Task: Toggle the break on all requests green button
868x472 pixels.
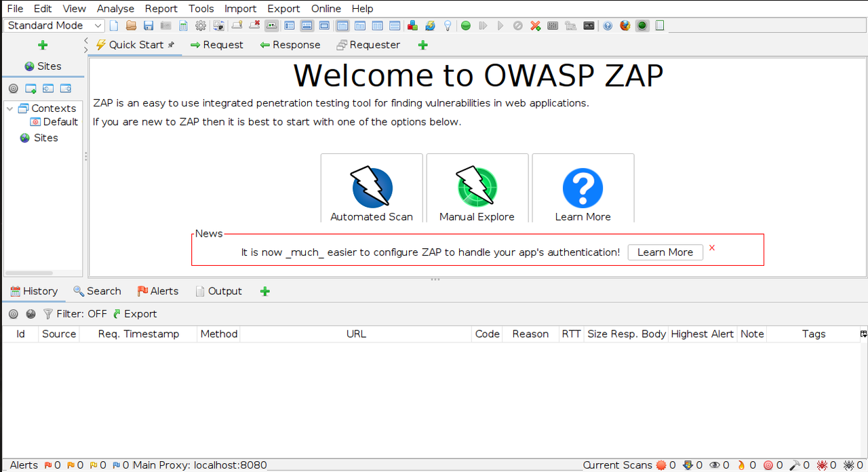Action: tap(466, 26)
